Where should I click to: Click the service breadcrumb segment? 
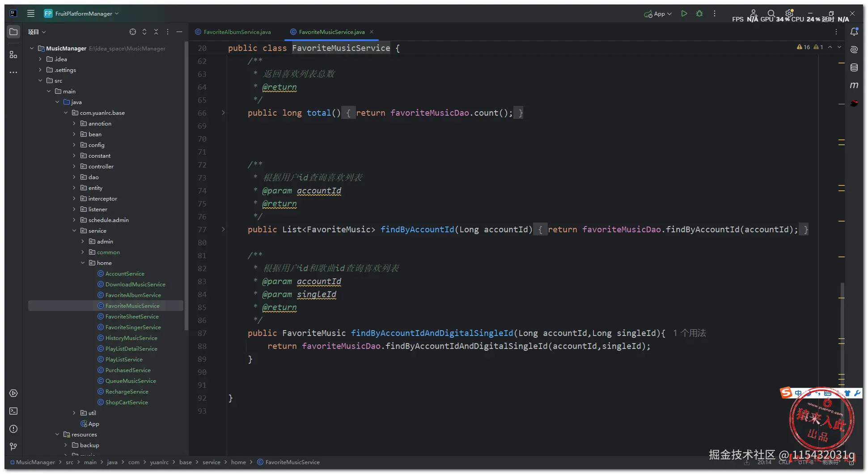tap(212, 462)
